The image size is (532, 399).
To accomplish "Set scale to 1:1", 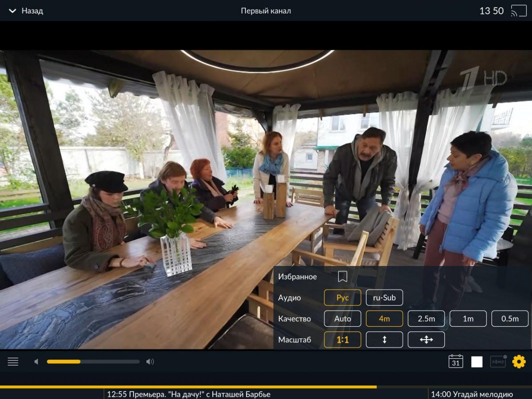I will pos(342,340).
